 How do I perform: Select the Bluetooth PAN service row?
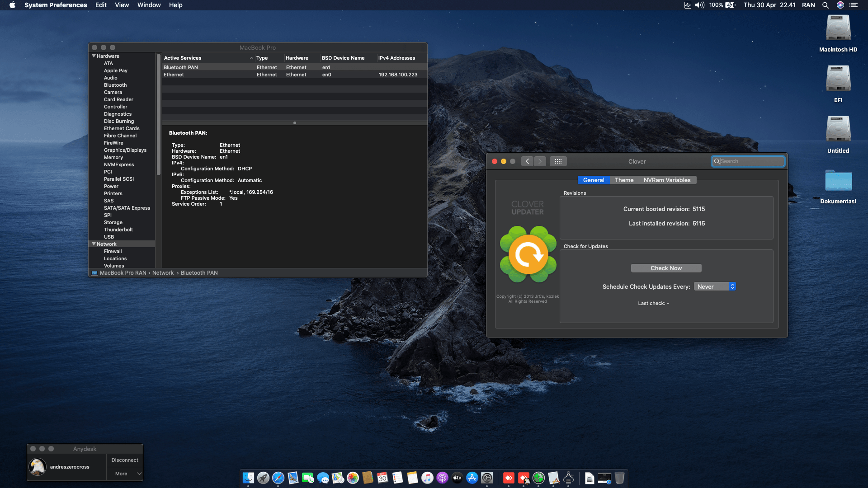[x=295, y=67]
